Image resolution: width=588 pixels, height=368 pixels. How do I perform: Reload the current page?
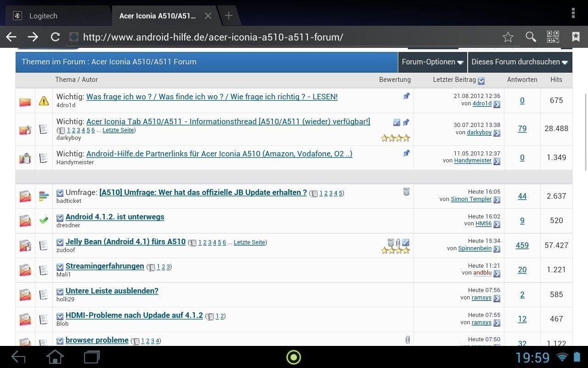click(55, 37)
